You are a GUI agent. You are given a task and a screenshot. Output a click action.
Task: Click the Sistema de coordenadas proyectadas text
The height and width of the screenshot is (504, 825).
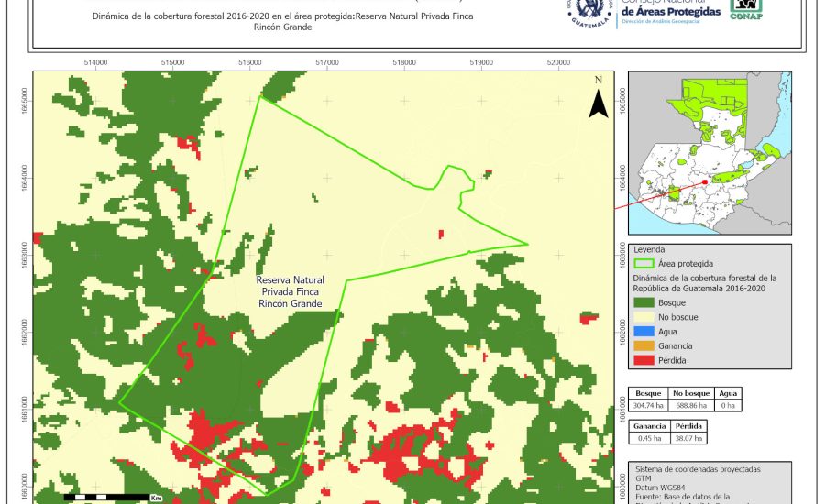coord(696,468)
